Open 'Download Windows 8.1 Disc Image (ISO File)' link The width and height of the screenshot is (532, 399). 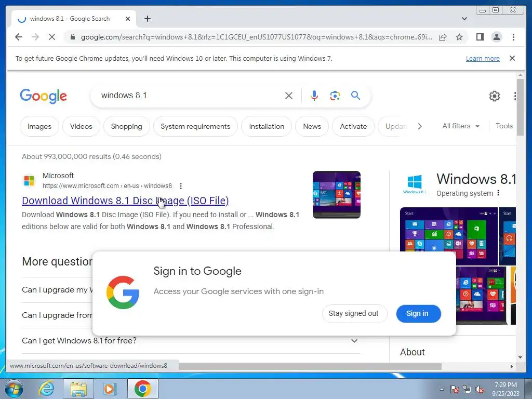(x=125, y=201)
